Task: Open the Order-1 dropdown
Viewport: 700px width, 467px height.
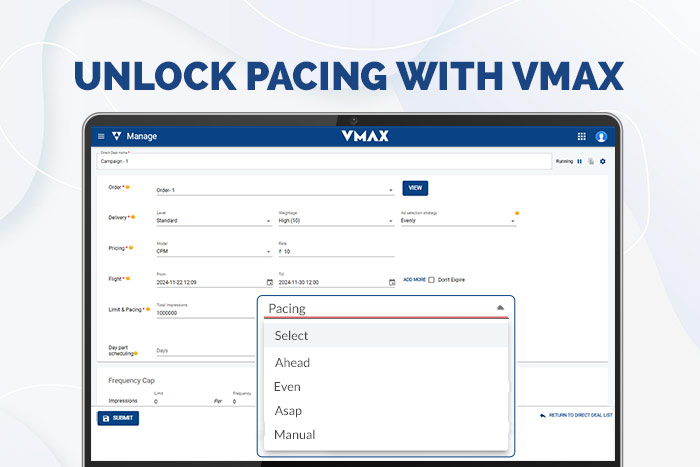Action: point(275,190)
